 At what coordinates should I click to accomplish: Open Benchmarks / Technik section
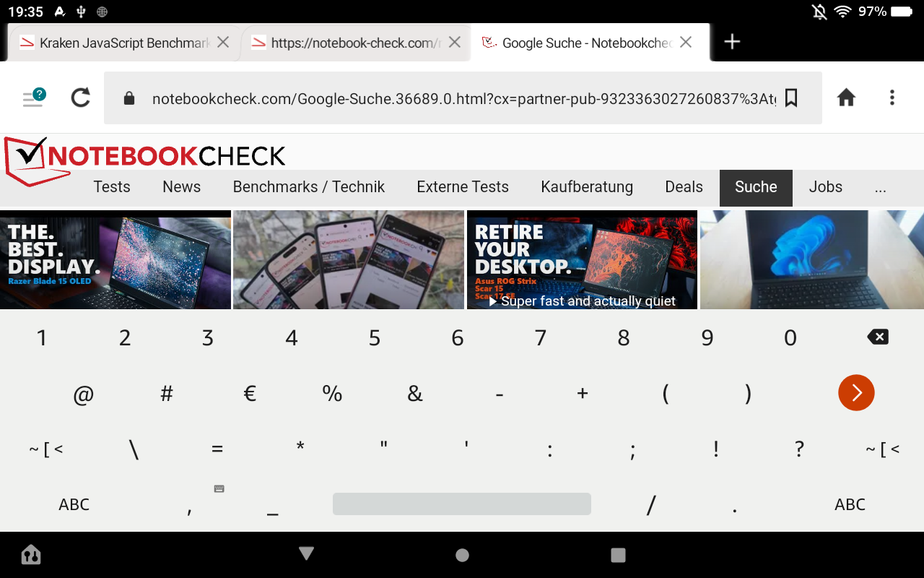pyautogui.click(x=309, y=187)
